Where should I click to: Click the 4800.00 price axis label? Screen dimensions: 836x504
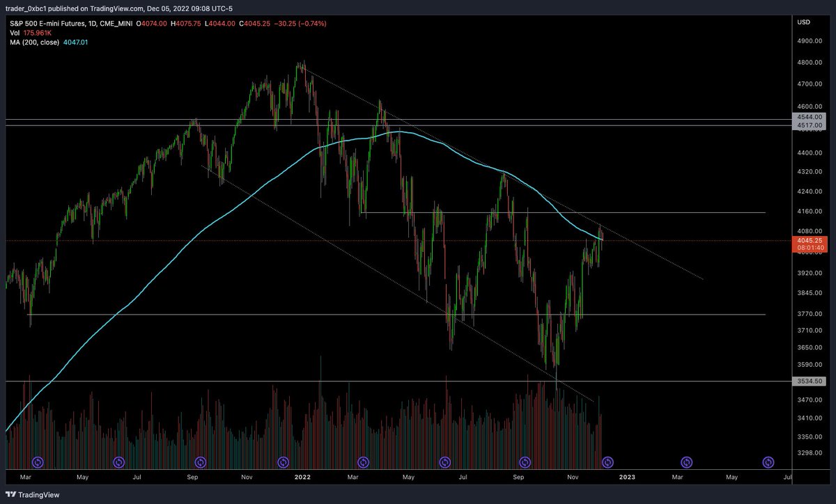coord(810,63)
